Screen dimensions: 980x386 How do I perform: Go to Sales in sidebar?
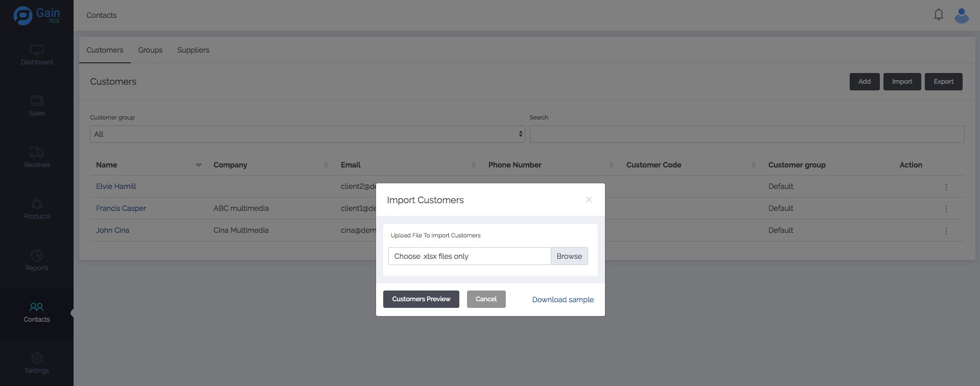[x=37, y=106]
